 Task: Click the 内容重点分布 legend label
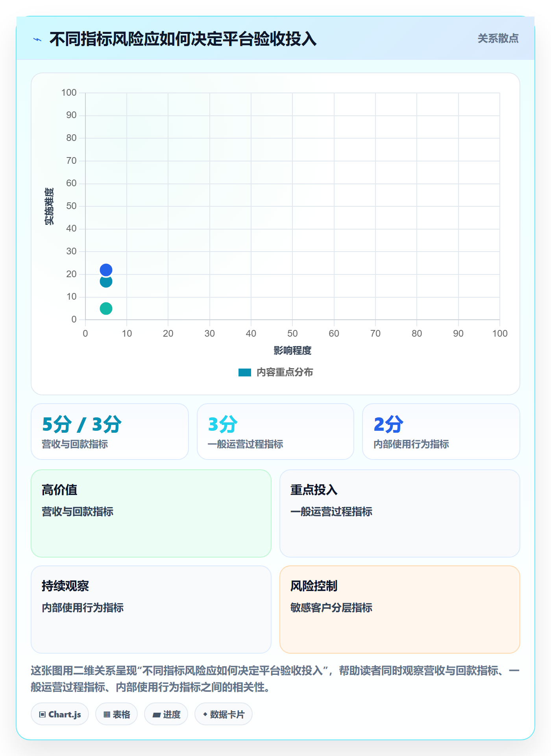(285, 372)
